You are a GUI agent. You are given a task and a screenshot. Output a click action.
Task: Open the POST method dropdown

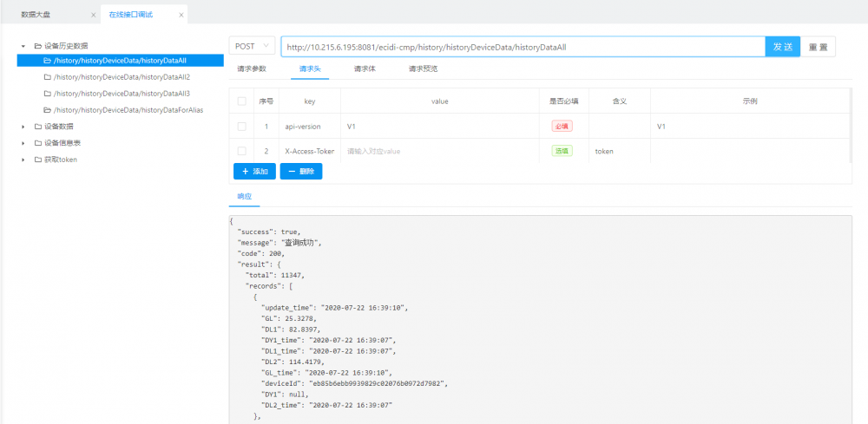coord(253,47)
